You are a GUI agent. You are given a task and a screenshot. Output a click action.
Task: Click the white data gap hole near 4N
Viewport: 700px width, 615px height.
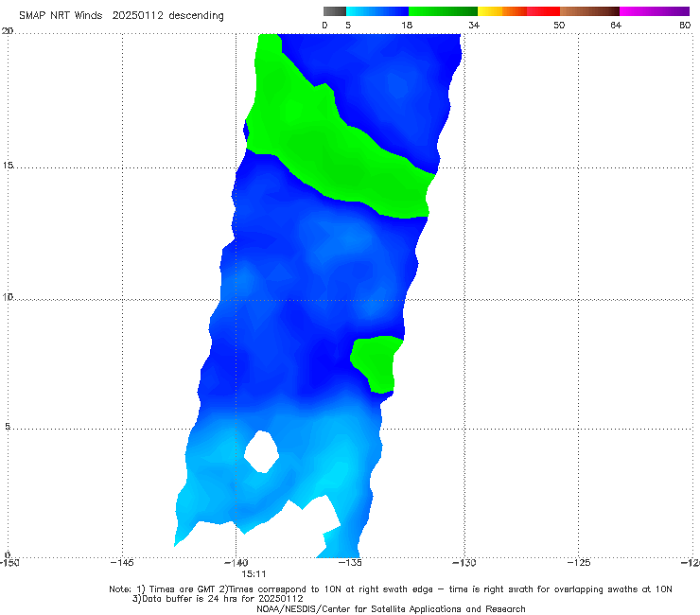click(262, 451)
